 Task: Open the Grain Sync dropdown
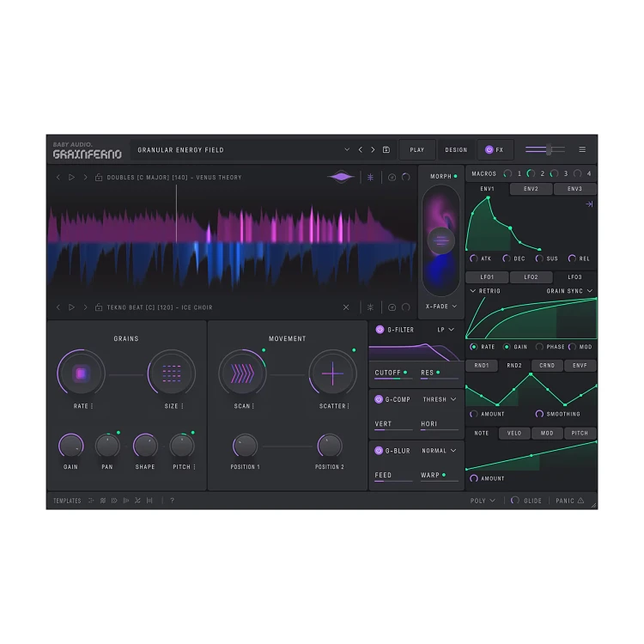coord(569,291)
